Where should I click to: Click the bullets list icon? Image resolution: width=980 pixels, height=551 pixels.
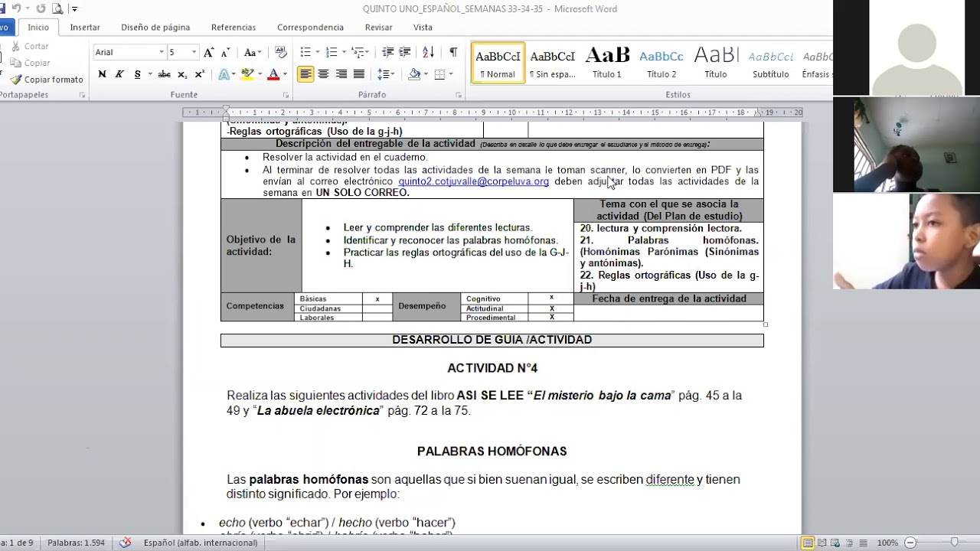305,52
